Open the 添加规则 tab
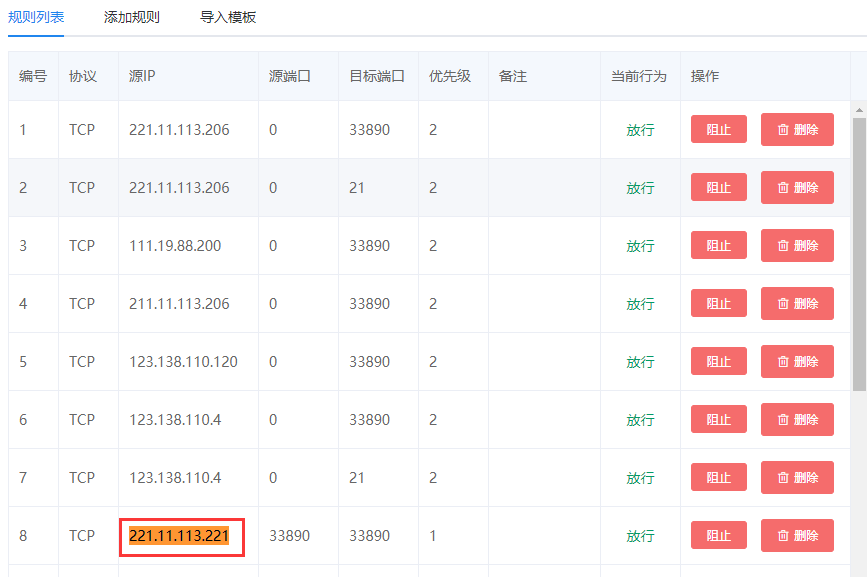This screenshot has width=867, height=577. click(x=131, y=17)
